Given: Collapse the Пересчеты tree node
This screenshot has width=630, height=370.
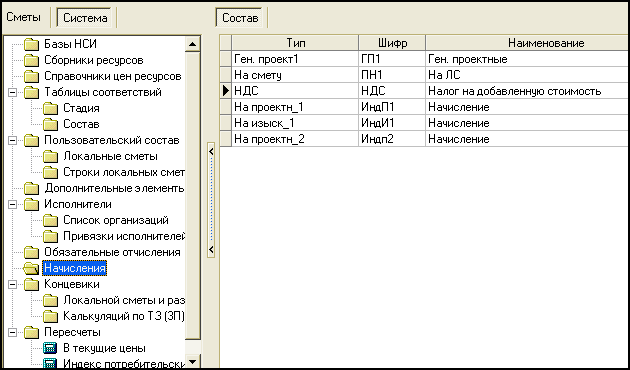Looking at the screenshot, I should (x=12, y=333).
